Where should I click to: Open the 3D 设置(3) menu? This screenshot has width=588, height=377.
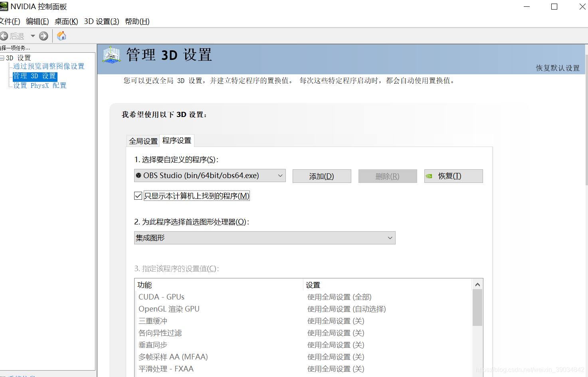pyautogui.click(x=101, y=22)
